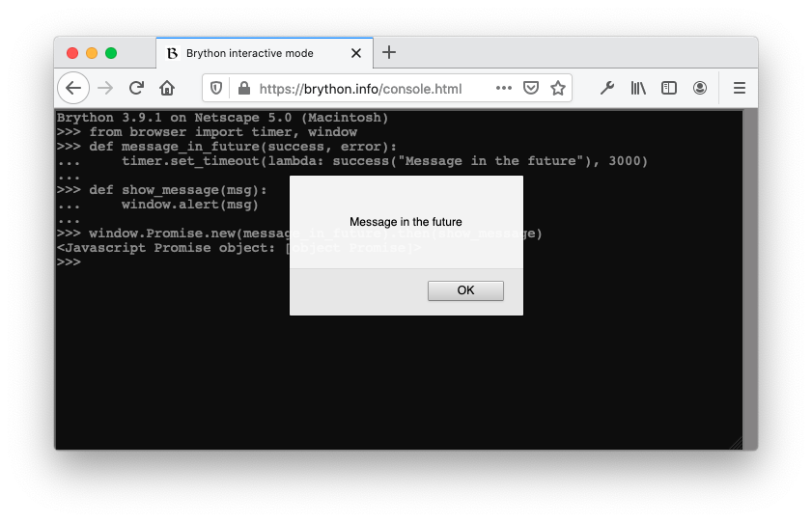
Task: Open developer tools wrench icon
Action: (x=607, y=88)
